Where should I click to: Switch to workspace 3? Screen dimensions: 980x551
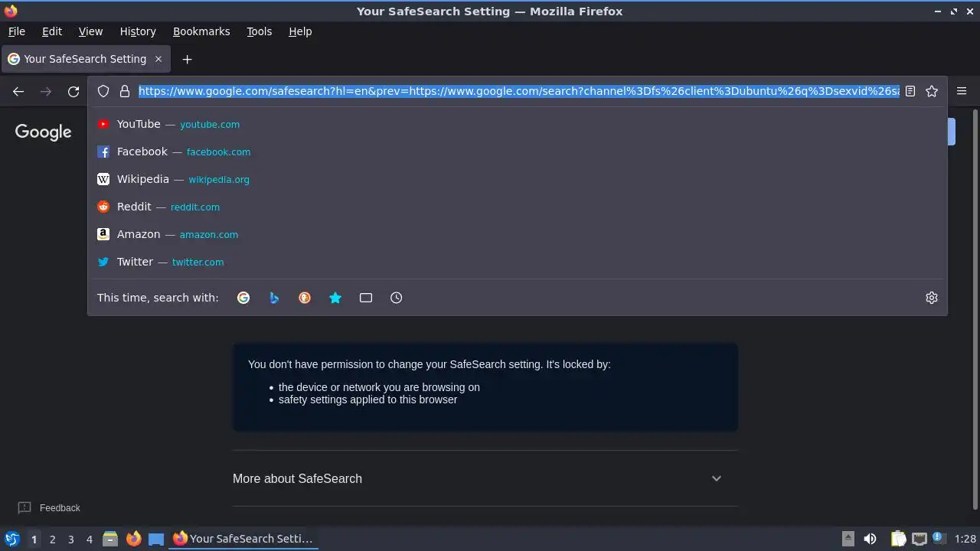70,539
